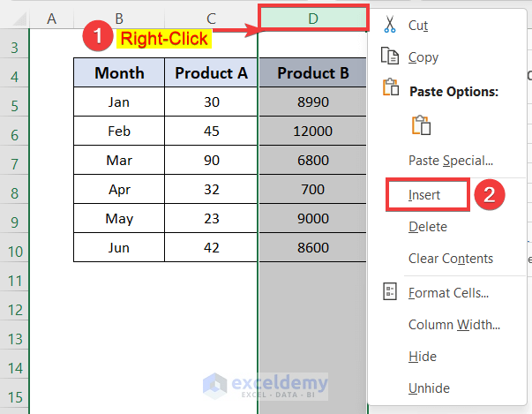Select the cell containing 12000
This screenshot has height=414, width=532.
[x=313, y=131]
